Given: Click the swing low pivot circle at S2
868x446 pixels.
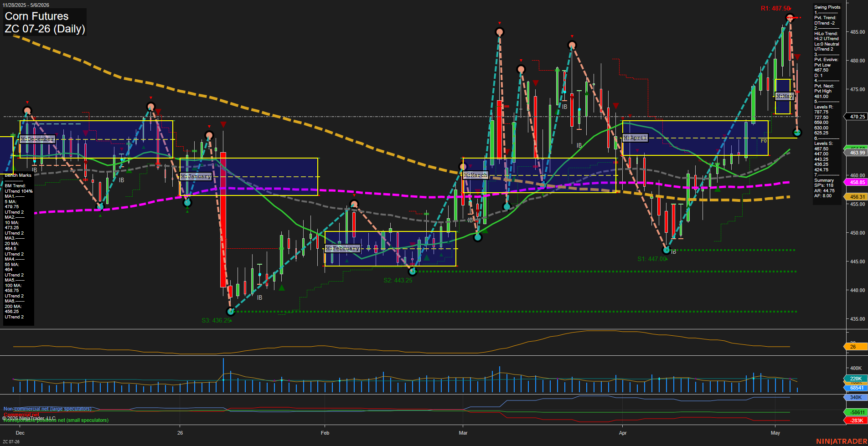Looking at the screenshot, I should click(x=413, y=272).
